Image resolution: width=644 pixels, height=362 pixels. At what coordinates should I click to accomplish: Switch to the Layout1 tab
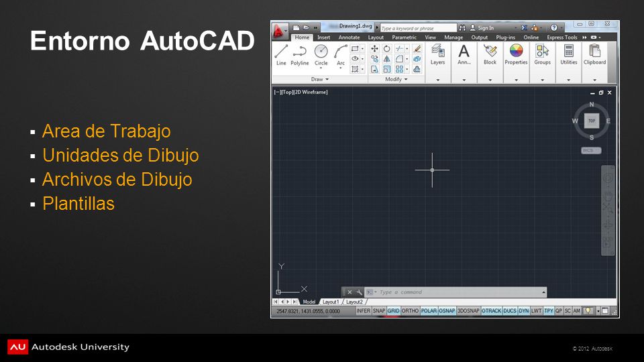(x=331, y=302)
